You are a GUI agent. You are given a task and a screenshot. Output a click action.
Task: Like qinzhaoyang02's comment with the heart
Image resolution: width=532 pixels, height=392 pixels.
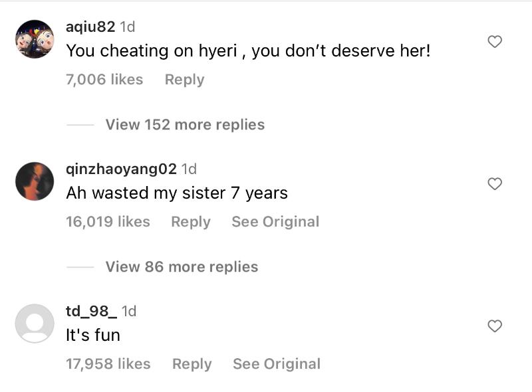tap(495, 184)
